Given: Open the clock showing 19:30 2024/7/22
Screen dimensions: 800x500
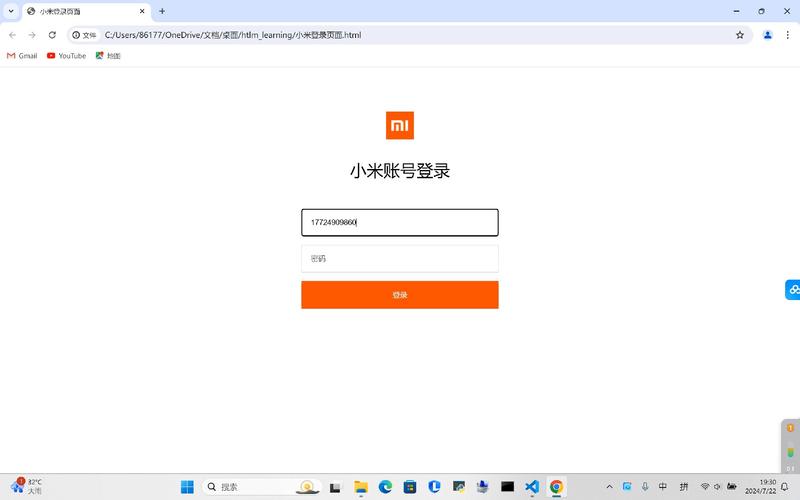Looking at the screenshot, I should [761, 487].
